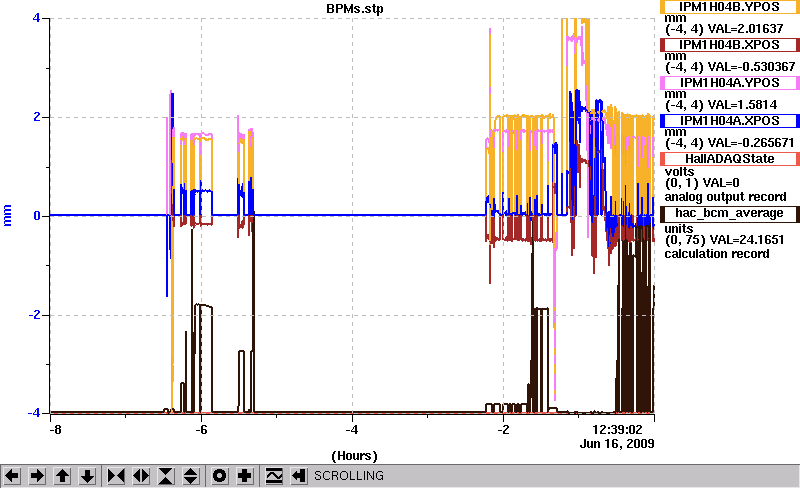Click the -6 tick label on the time axis
This screenshot has height=488, width=800.
pos(201,430)
